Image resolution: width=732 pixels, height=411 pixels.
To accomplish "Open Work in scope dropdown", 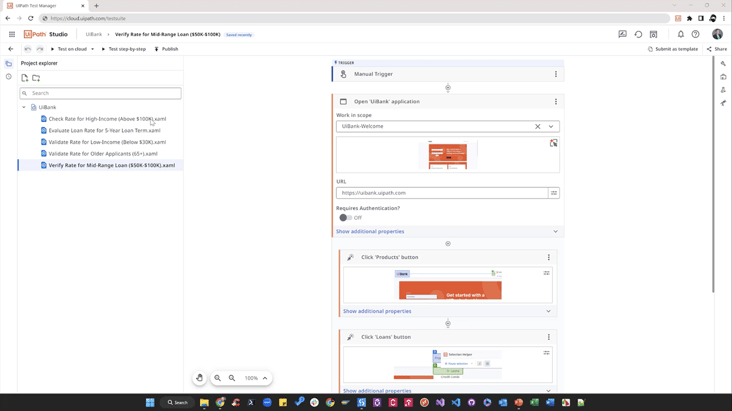I will pos(551,127).
